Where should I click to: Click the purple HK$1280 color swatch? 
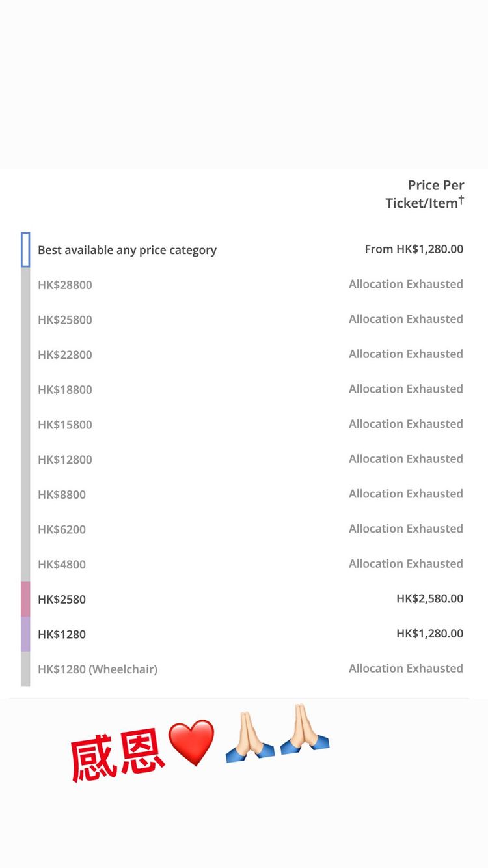[25, 634]
